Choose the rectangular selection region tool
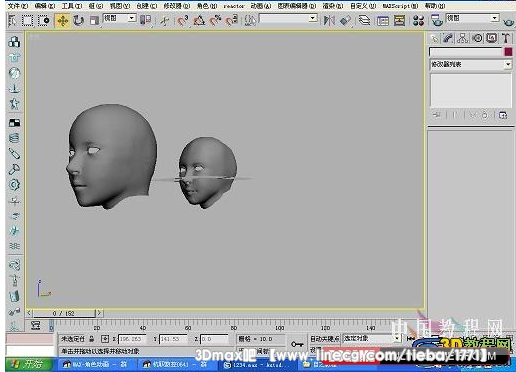 pos(28,20)
